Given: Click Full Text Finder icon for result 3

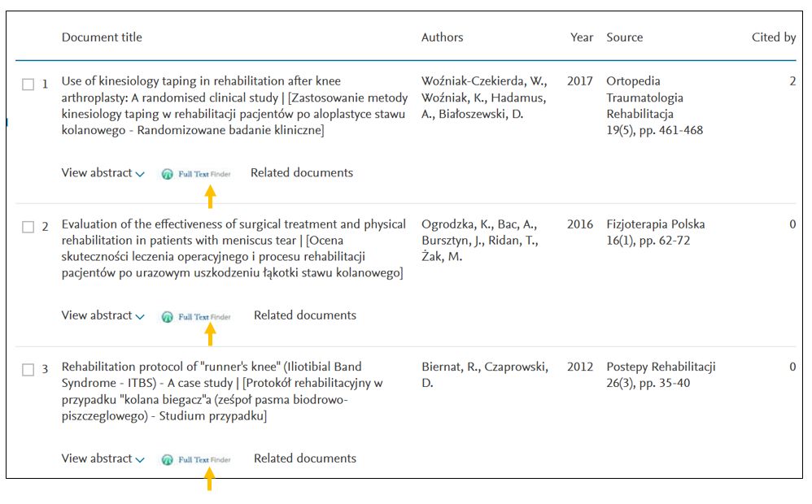Looking at the screenshot, I should pos(196,460).
